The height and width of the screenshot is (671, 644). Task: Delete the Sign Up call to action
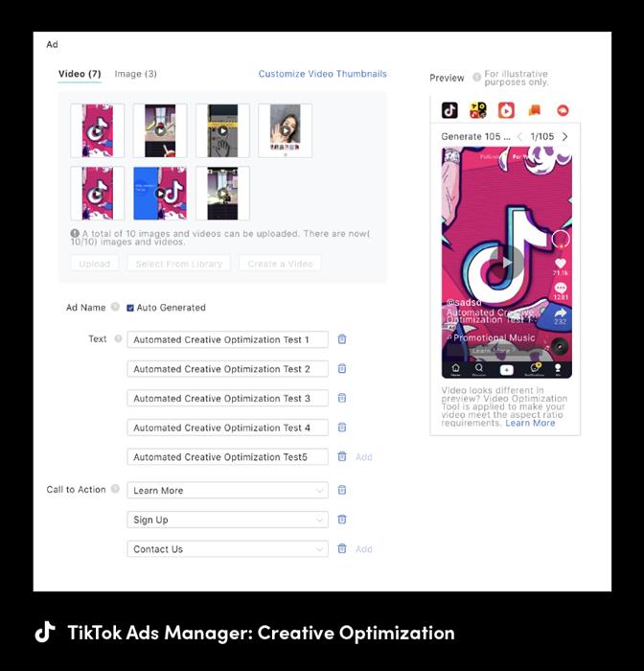point(342,520)
